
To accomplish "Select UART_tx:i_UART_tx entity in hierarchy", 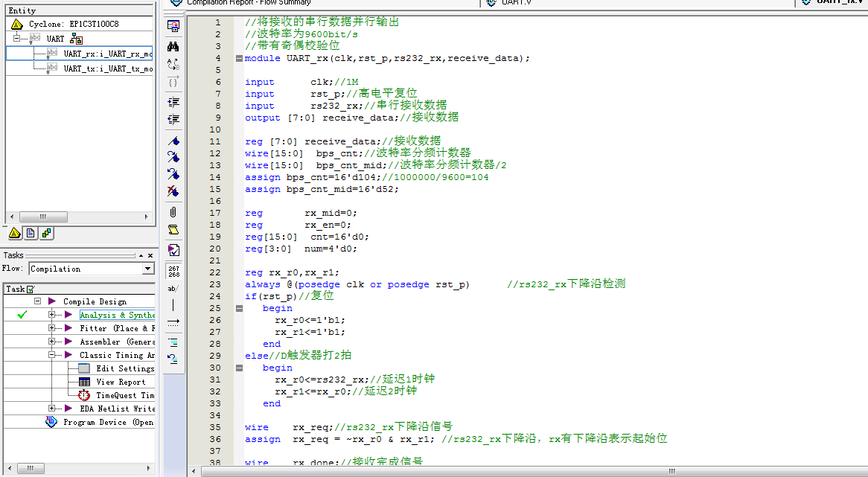I will click(107, 68).
